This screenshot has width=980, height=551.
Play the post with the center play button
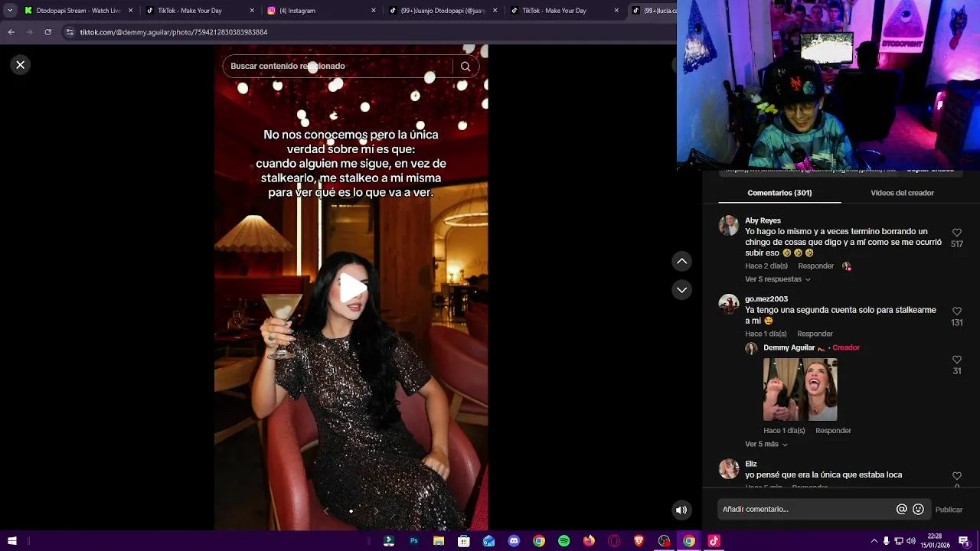(351, 288)
